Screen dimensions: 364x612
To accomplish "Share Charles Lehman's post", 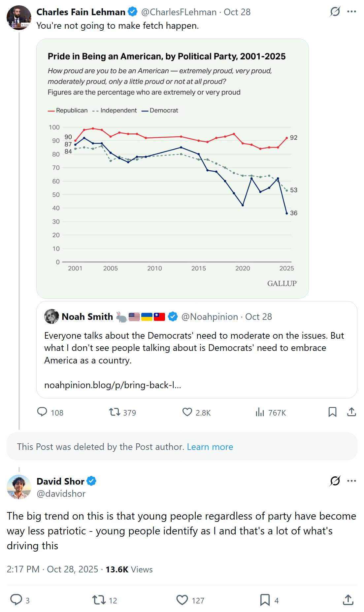I will [x=351, y=412].
